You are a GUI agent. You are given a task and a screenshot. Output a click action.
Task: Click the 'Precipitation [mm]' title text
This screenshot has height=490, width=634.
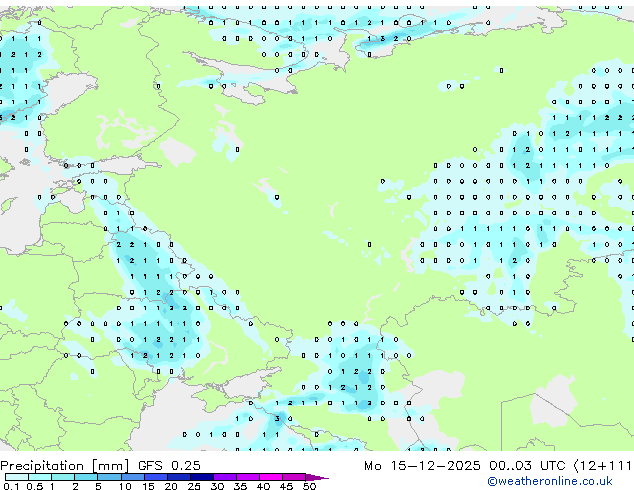tap(64, 466)
